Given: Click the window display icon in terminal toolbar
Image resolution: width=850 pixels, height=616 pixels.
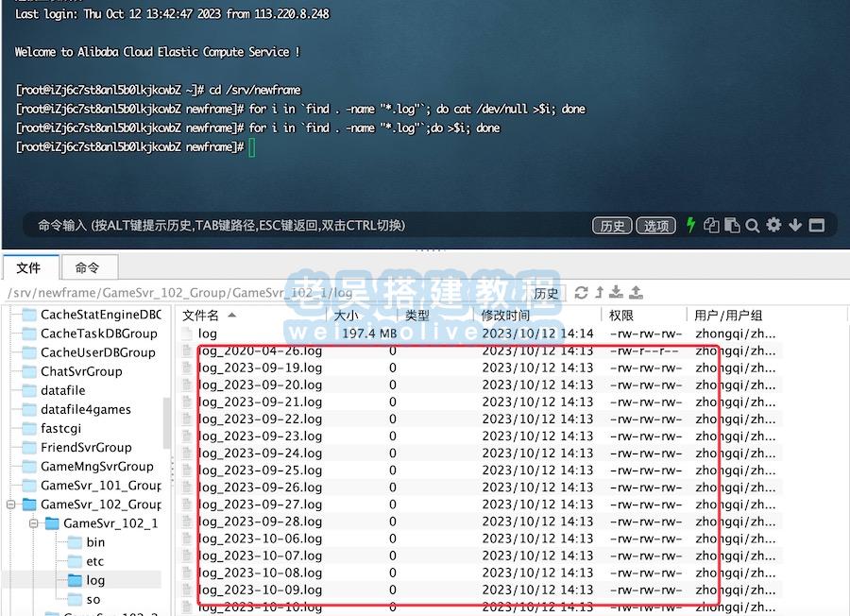Looking at the screenshot, I should click(x=818, y=225).
